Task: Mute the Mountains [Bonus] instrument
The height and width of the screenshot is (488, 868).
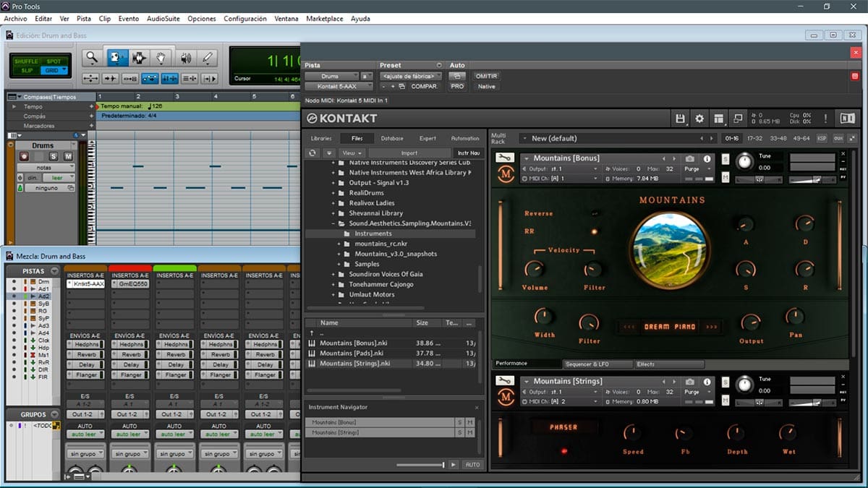Action: click(726, 177)
